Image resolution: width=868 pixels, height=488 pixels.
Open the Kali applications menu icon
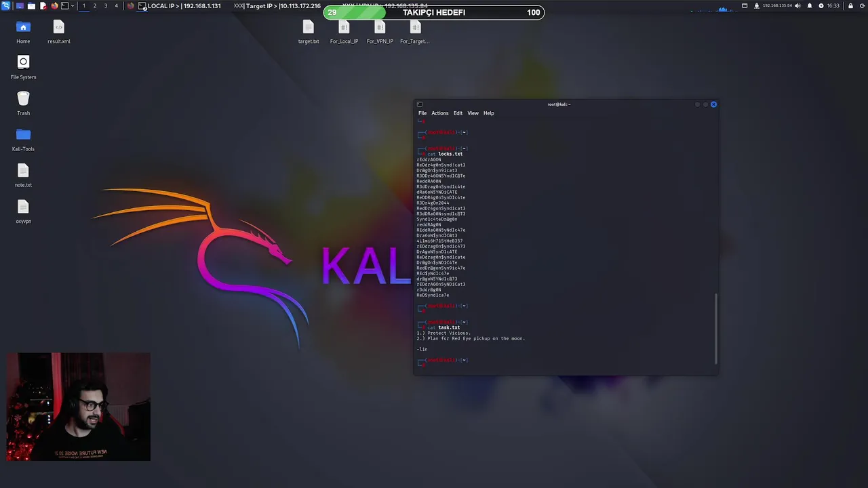coord(6,5)
